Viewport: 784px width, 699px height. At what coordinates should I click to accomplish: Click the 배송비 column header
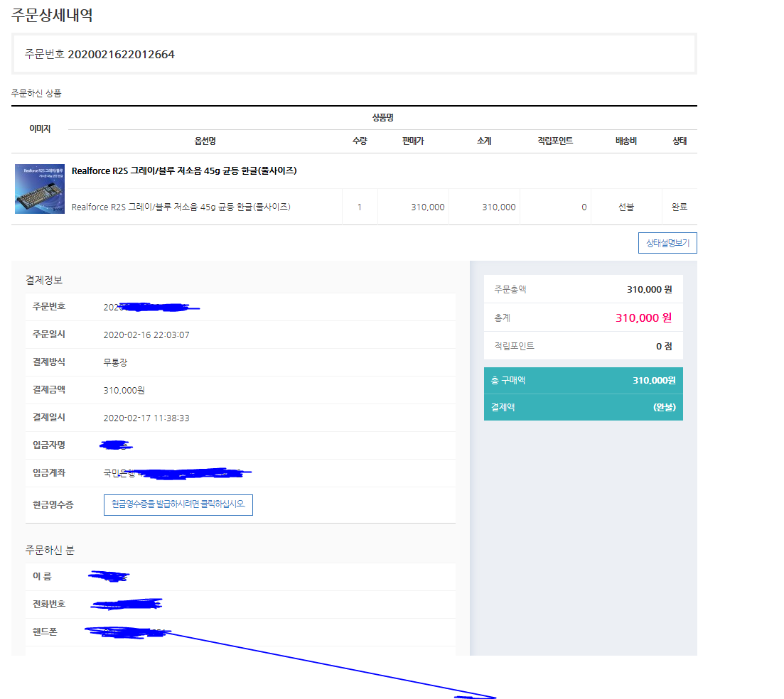coord(626,141)
